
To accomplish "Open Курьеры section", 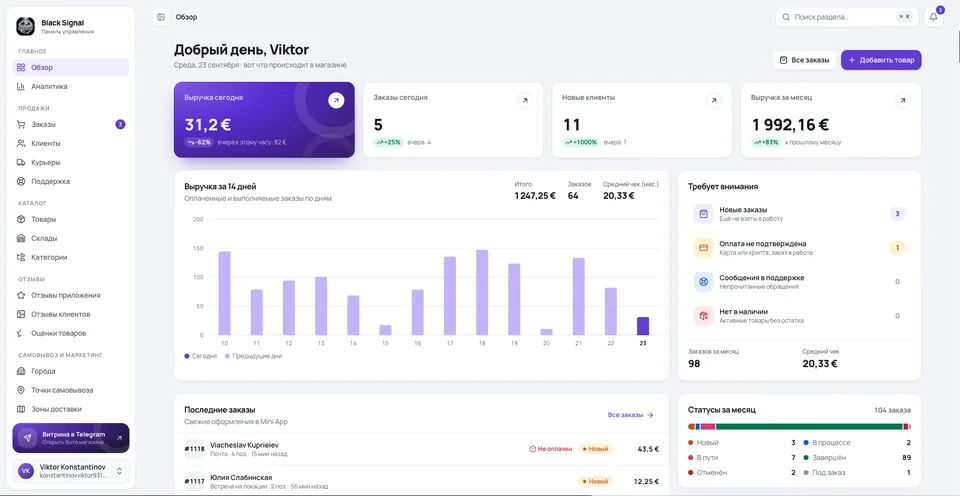I will pyautogui.click(x=70, y=162).
